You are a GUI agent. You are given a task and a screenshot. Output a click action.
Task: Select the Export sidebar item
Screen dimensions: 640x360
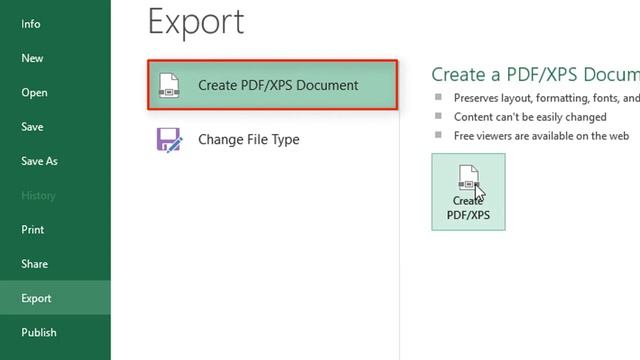(55, 298)
